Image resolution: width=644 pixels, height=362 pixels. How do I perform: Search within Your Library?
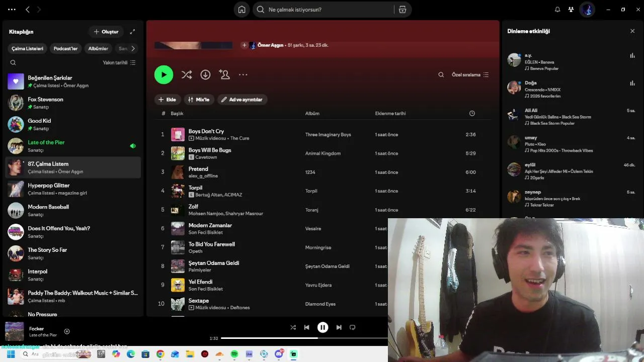pyautogui.click(x=13, y=63)
